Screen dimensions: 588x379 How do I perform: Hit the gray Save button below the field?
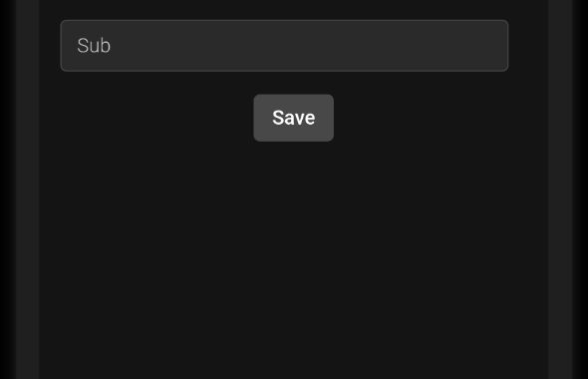point(293,118)
